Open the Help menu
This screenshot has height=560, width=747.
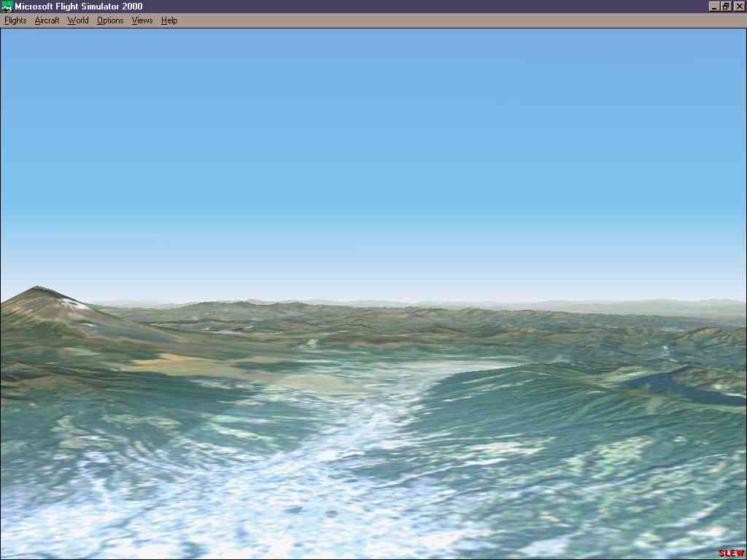pyautogui.click(x=169, y=20)
